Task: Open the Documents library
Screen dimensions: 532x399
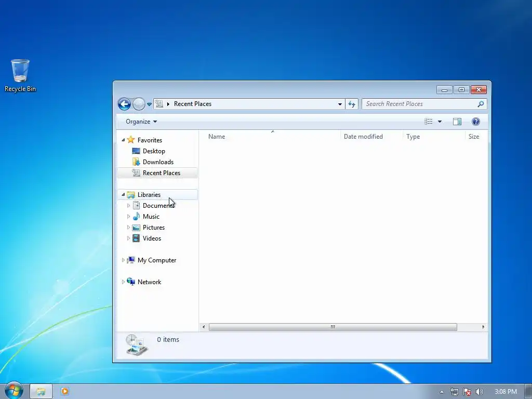Action: point(158,206)
